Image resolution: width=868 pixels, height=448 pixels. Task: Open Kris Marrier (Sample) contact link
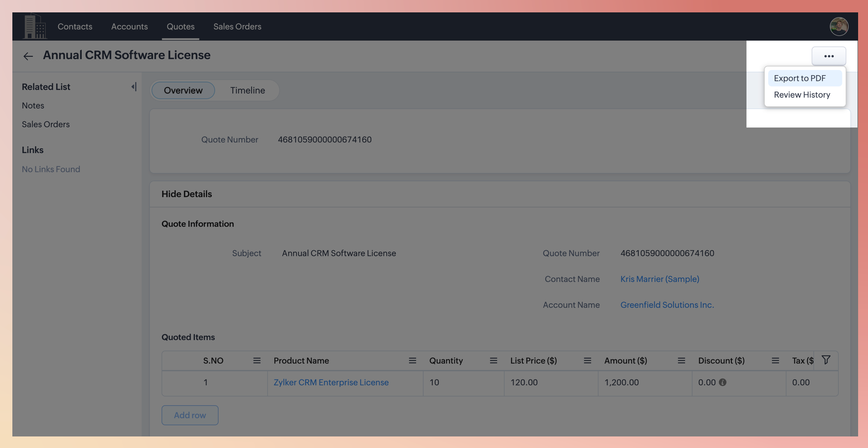point(659,279)
